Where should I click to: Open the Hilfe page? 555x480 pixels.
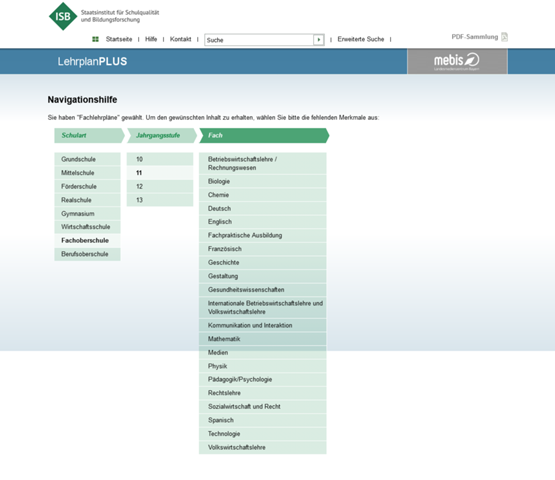[x=151, y=39]
